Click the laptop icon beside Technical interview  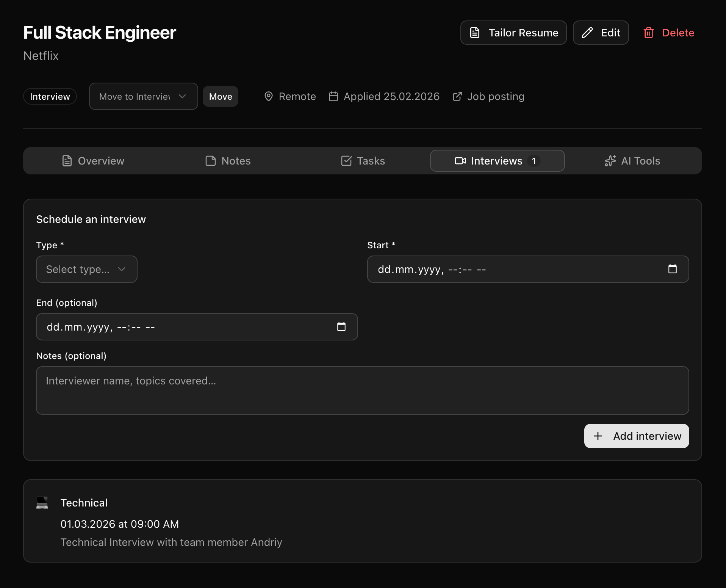click(42, 503)
